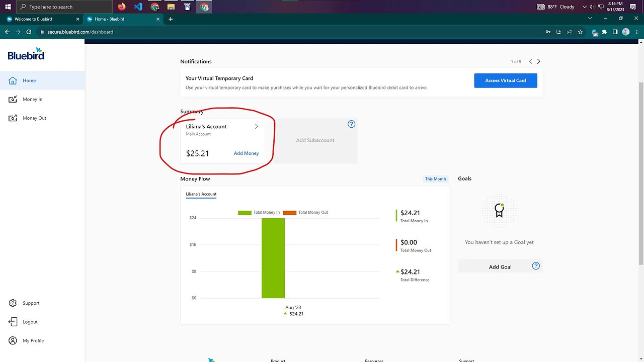Image resolution: width=644 pixels, height=362 pixels.
Task: Close the Home - Bluebird tab
Action: pos(158,19)
